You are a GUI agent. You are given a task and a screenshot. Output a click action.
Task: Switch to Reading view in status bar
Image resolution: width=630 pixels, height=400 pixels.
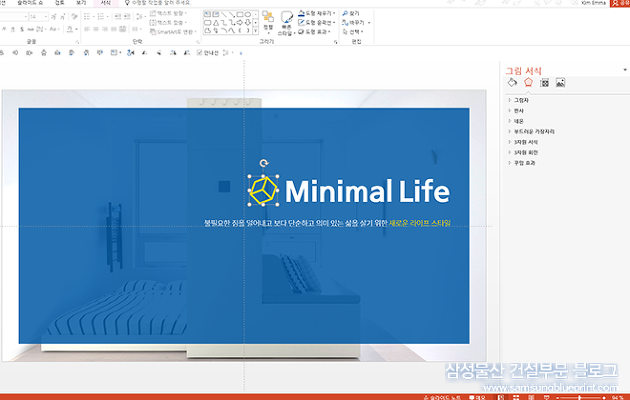point(531,397)
